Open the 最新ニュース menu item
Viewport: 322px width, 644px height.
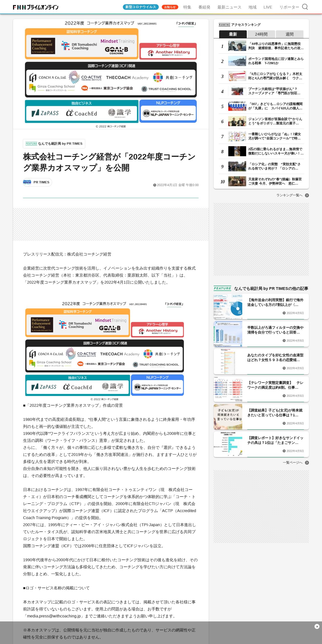229,7
